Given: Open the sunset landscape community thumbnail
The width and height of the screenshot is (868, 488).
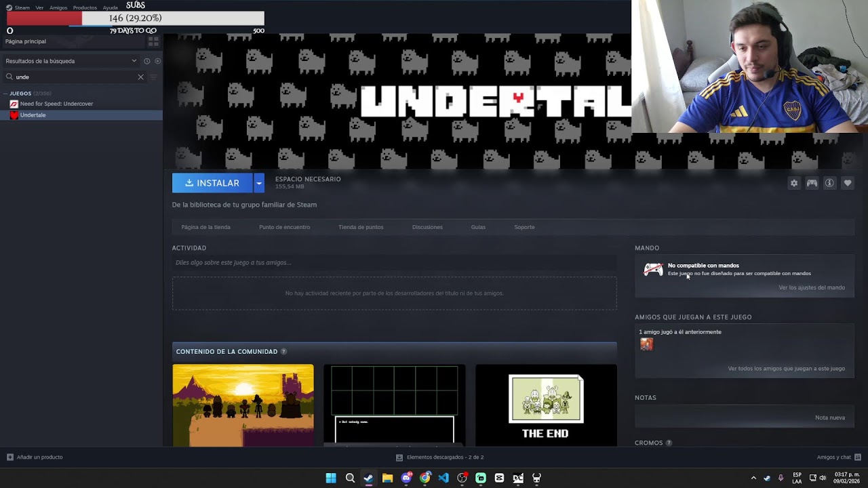Looking at the screenshot, I should click(x=243, y=405).
